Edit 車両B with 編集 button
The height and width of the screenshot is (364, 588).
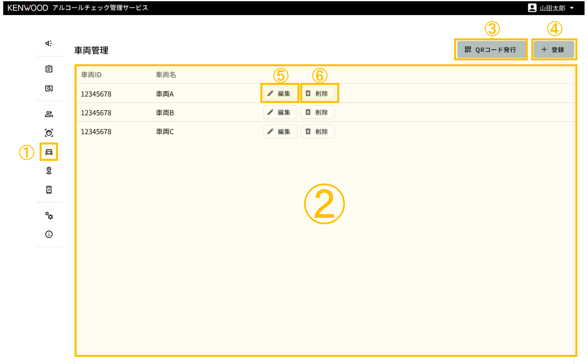click(280, 112)
